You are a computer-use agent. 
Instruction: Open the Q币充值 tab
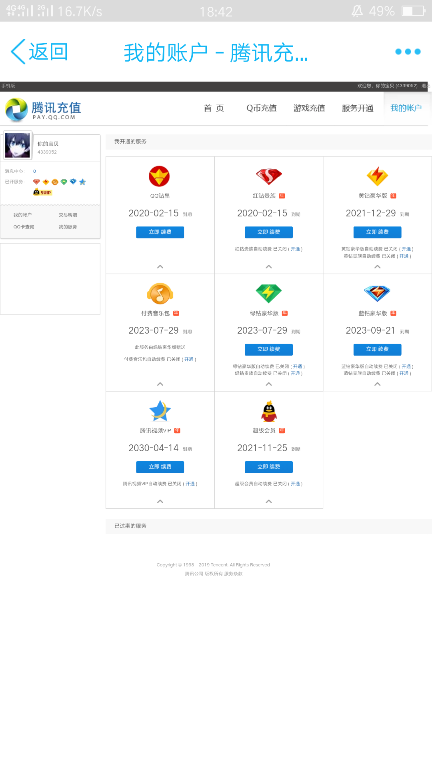[x=261, y=108]
